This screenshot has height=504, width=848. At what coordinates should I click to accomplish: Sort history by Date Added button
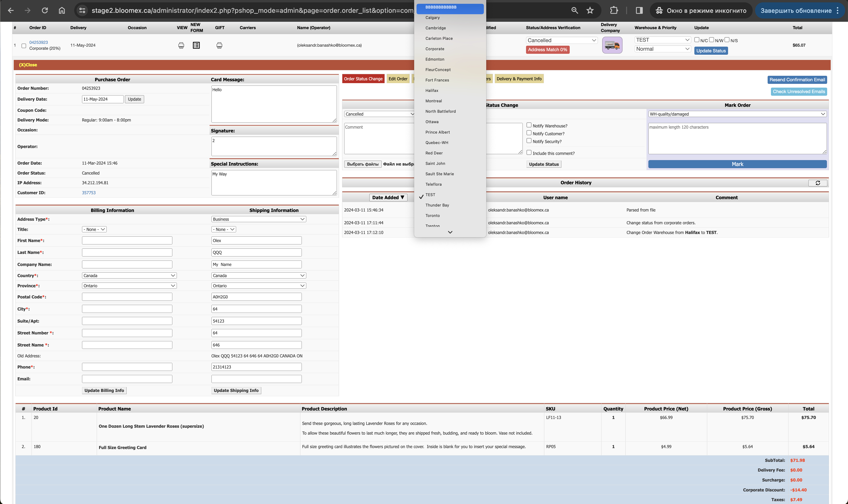[388, 198]
